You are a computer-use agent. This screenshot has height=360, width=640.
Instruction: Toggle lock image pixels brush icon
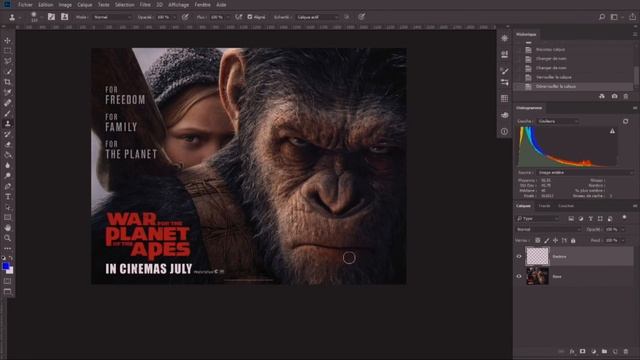point(547,241)
